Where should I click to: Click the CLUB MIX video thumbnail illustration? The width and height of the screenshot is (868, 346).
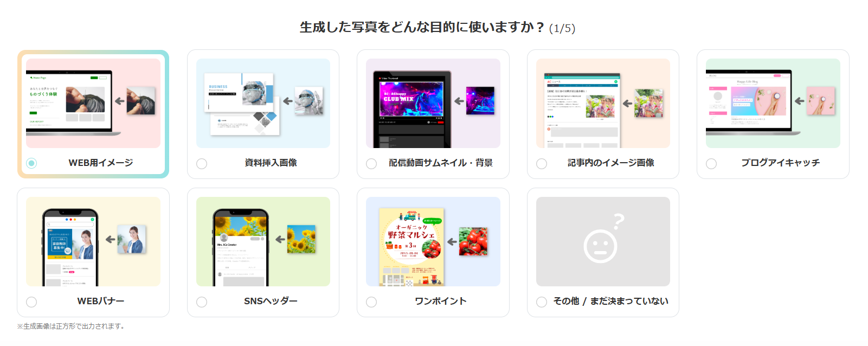(433, 103)
